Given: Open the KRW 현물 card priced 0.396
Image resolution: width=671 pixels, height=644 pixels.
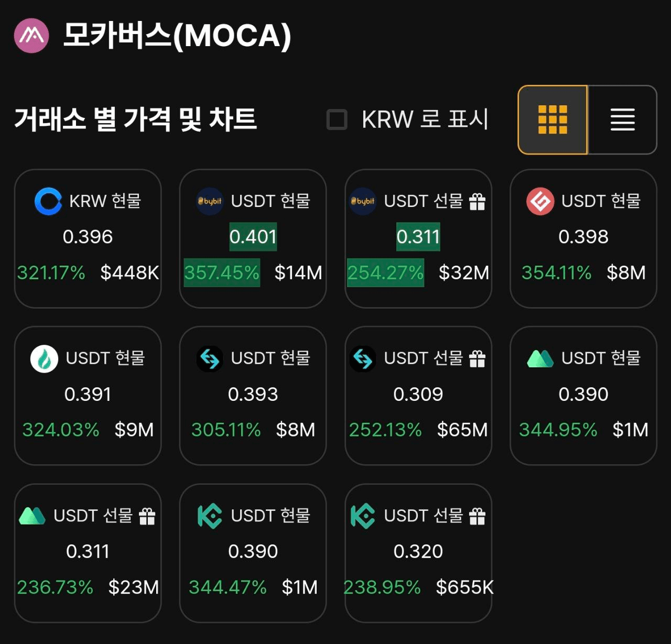Looking at the screenshot, I should pyautogui.click(x=88, y=238).
